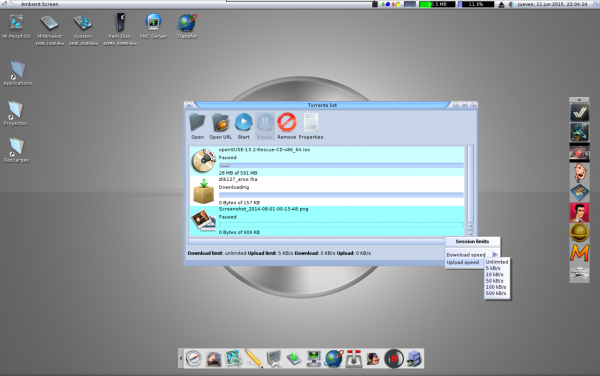This screenshot has width=600, height=376.
Task: Click the scrollbar down arrow in torrent list
Action: tap(470, 233)
